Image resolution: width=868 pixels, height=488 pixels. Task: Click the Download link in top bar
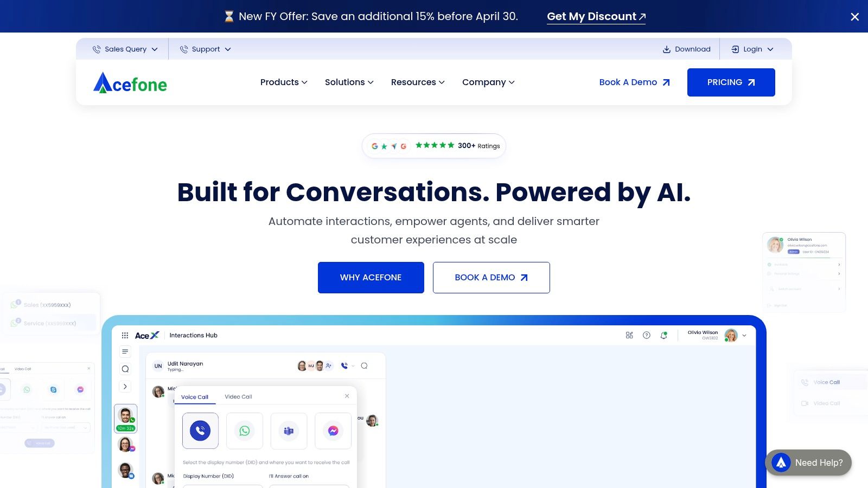[686, 49]
